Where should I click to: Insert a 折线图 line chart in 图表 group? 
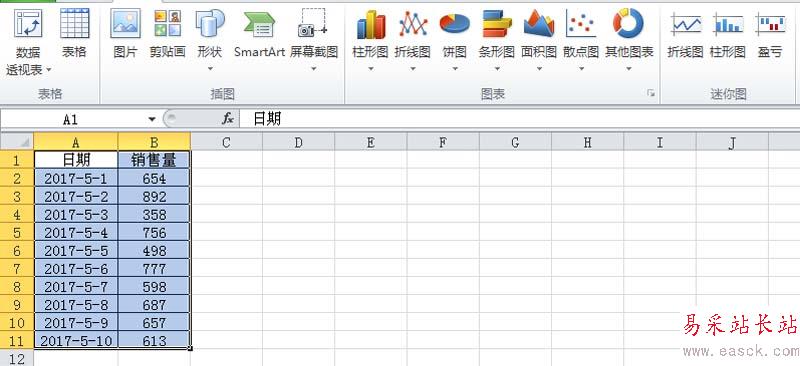point(413,24)
